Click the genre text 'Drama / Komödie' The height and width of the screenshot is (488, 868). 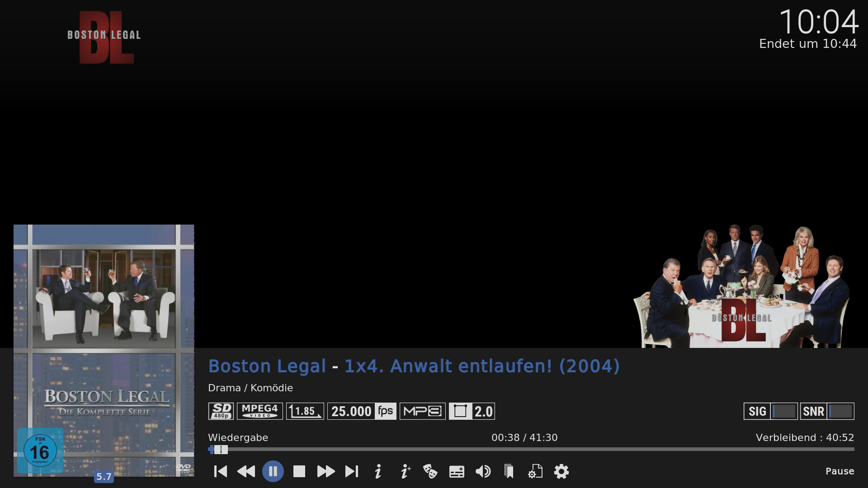250,388
